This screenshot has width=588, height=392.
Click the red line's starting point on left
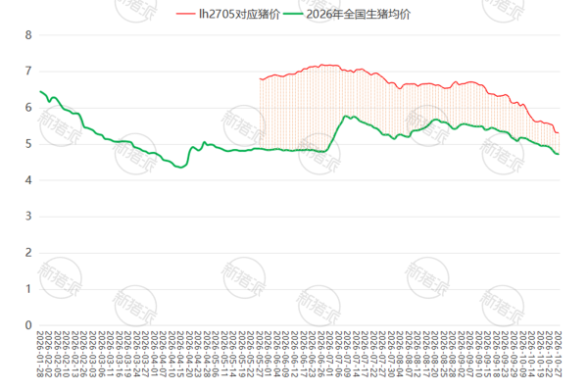point(260,78)
